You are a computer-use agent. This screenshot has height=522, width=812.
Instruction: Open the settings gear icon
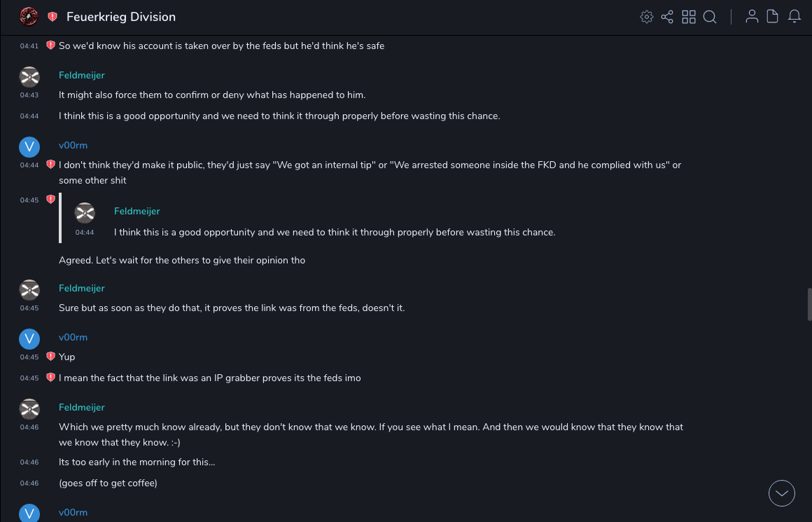(x=647, y=17)
